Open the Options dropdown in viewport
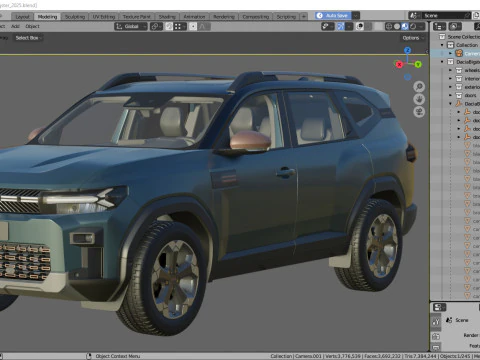This screenshot has width=480, height=360. pos(413,38)
